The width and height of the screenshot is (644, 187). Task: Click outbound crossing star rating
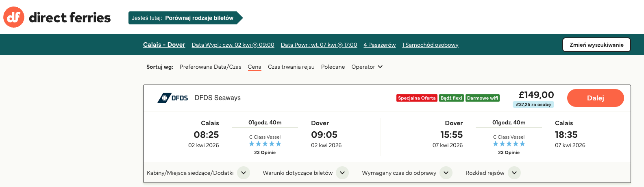pyautogui.click(x=265, y=144)
